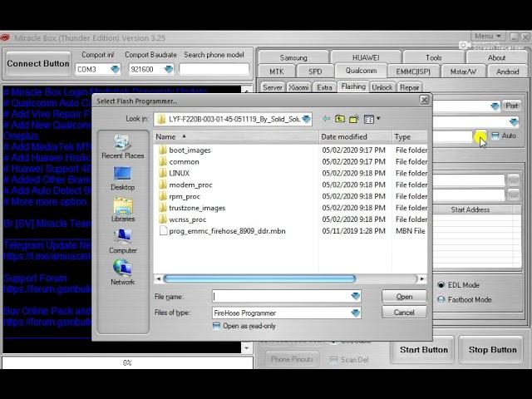
Task: Open the Files of type dropdown
Action: [356, 313]
